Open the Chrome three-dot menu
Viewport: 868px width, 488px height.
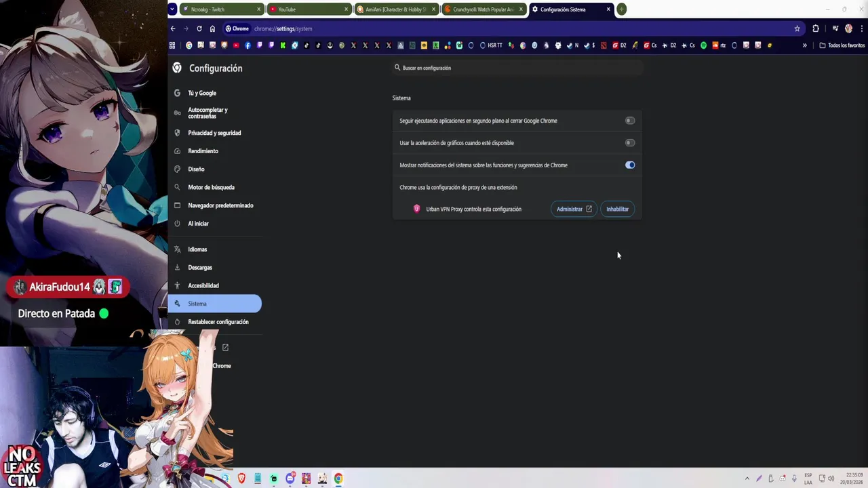coord(861,28)
